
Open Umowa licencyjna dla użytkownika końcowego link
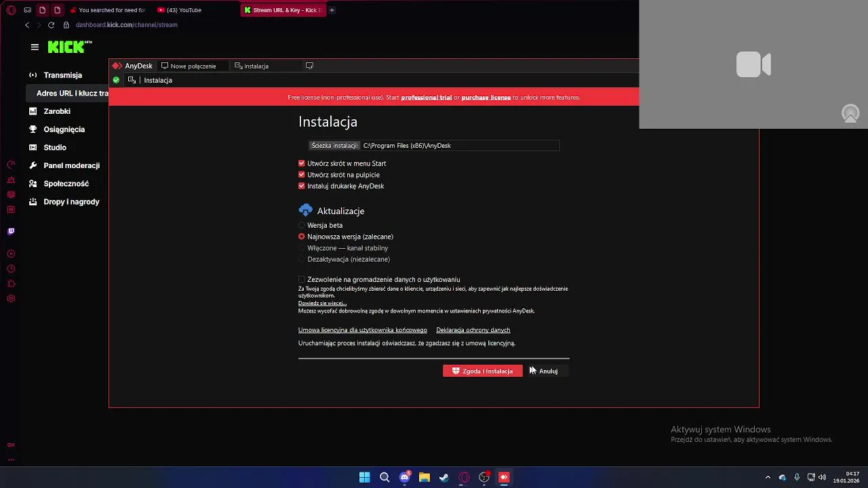(363, 330)
